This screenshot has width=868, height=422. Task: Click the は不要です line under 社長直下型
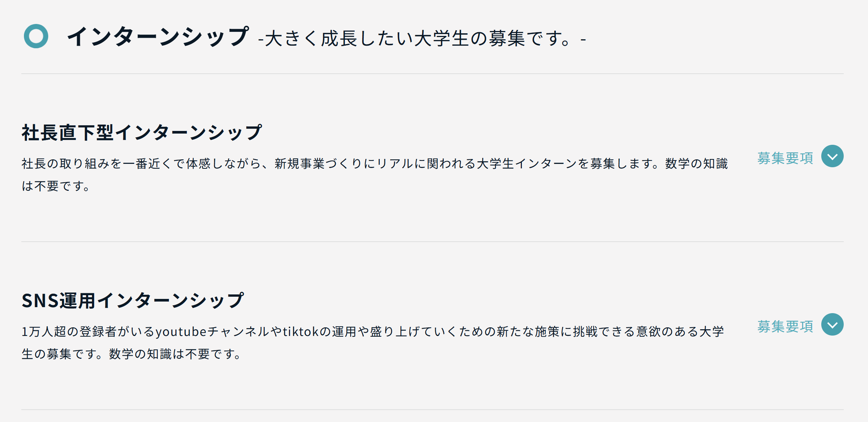(56, 186)
